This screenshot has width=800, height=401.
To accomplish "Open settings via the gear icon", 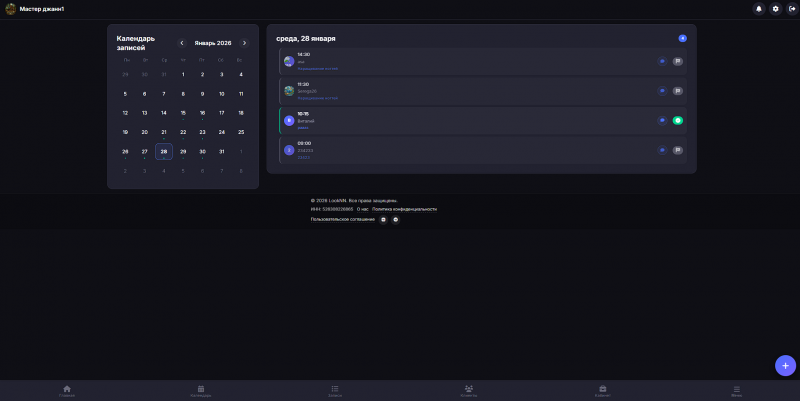I will [x=776, y=9].
